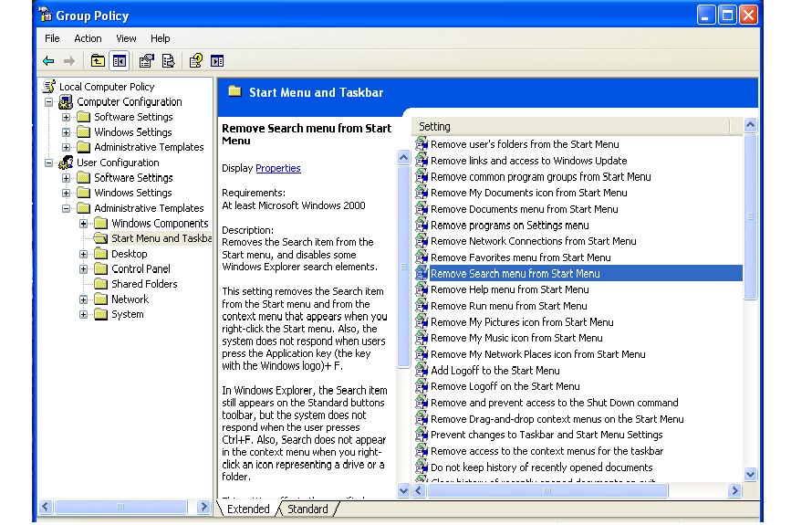Screen dimensions: 812x525
Task: Click the description pane scroll-down arrow
Action: point(403,490)
